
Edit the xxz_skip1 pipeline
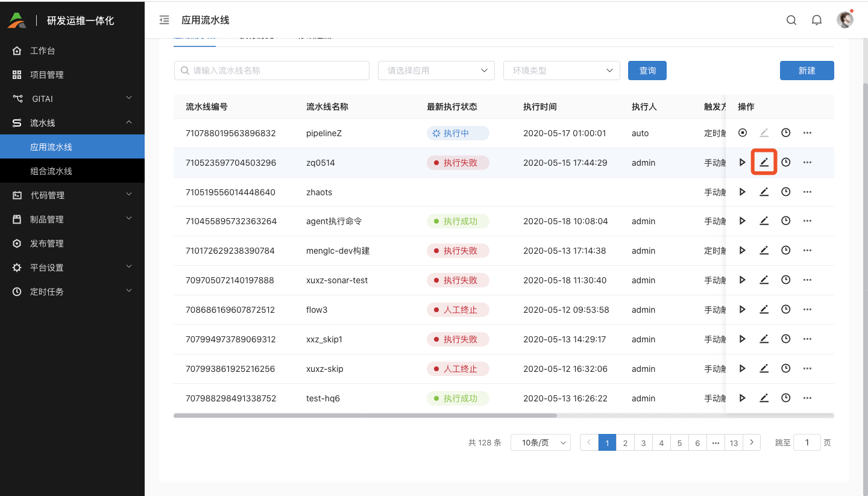(x=764, y=339)
